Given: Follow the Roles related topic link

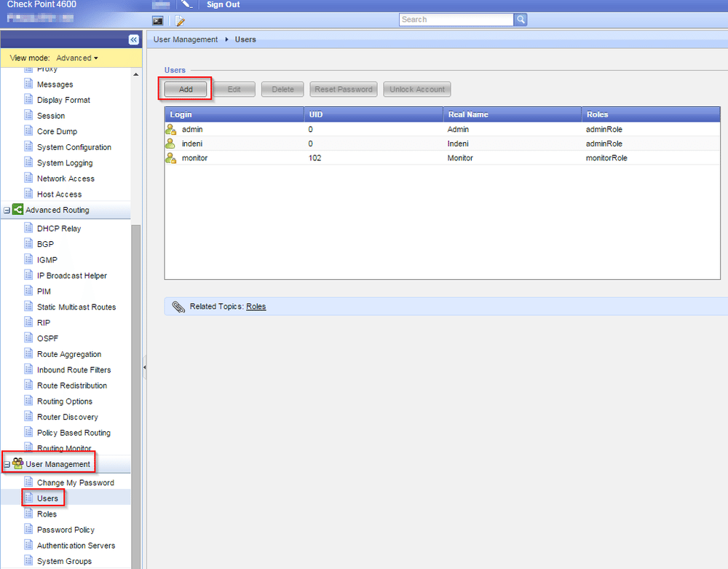Looking at the screenshot, I should 256,307.
